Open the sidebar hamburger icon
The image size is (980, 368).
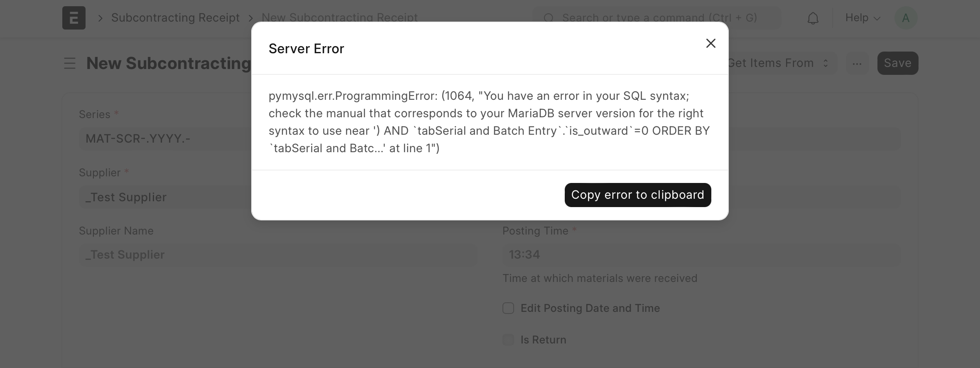(70, 63)
